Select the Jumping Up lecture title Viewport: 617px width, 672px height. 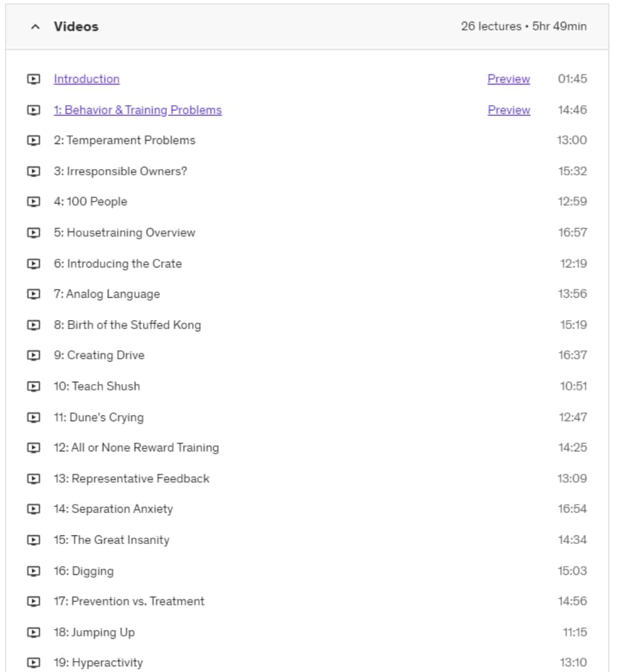point(94,632)
